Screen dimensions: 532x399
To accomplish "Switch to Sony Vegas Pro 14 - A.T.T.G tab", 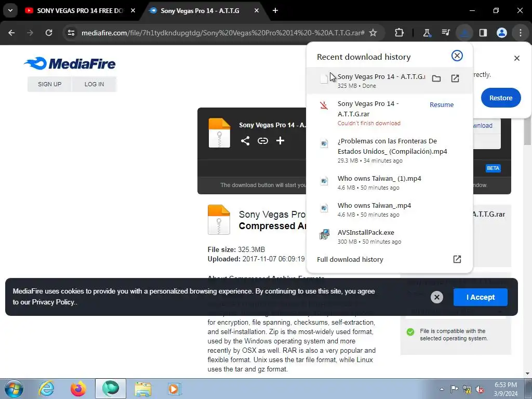I will 199,10.
